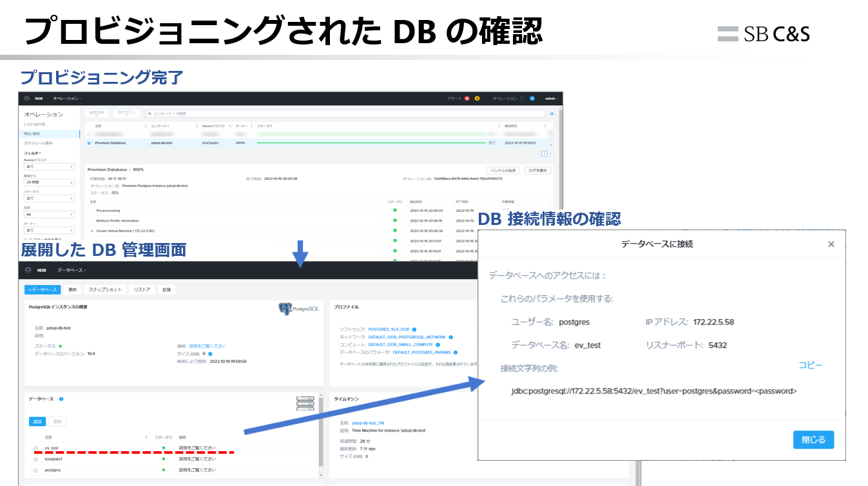Open 説明をご覧ください for the ev_test row
The height and width of the screenshot is (486, 868).
tap(197, 447)
